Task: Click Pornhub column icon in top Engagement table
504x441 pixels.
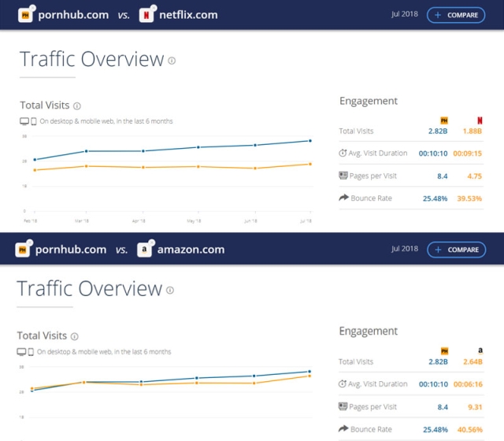Action: 444,120
